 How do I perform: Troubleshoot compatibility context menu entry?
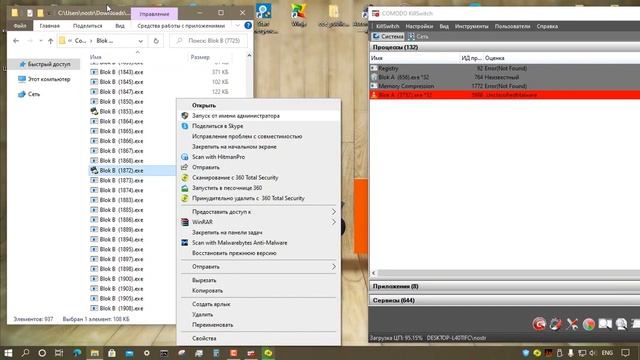coord(247,136)
